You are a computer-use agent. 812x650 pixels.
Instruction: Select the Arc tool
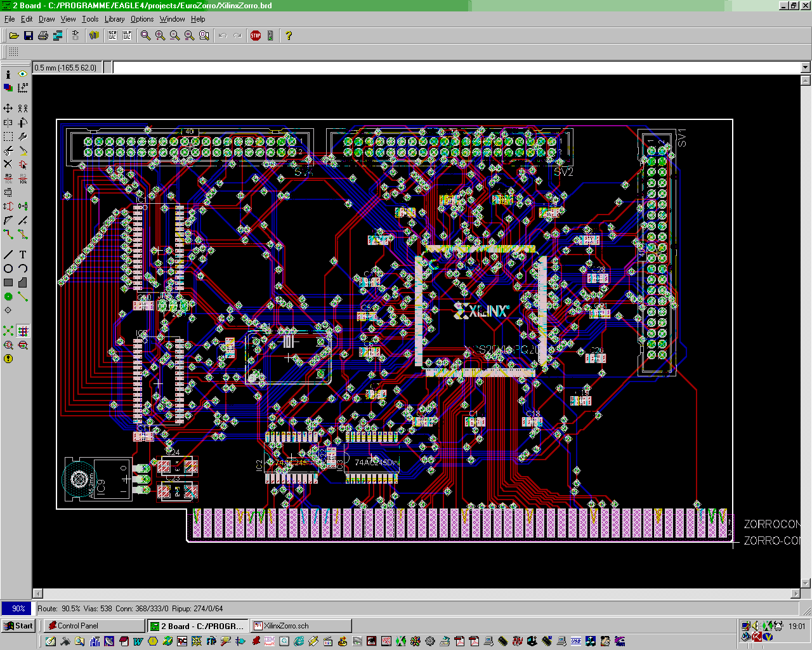[23, 269]
